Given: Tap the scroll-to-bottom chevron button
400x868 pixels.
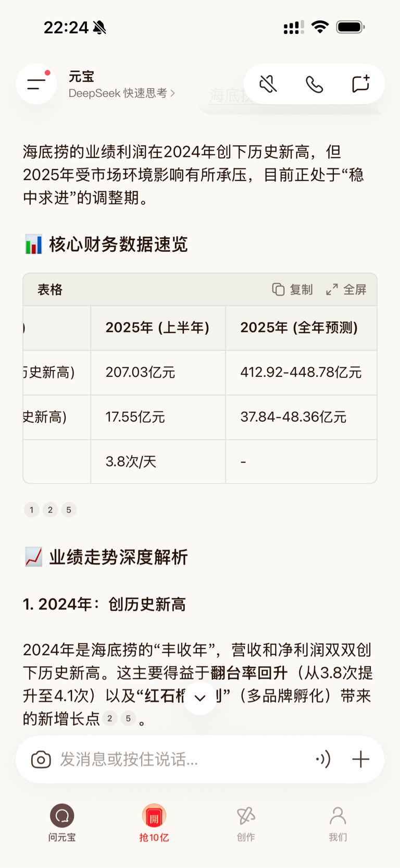Looking at the screenshot, I should pyautogui.click(x=200, y=698).
